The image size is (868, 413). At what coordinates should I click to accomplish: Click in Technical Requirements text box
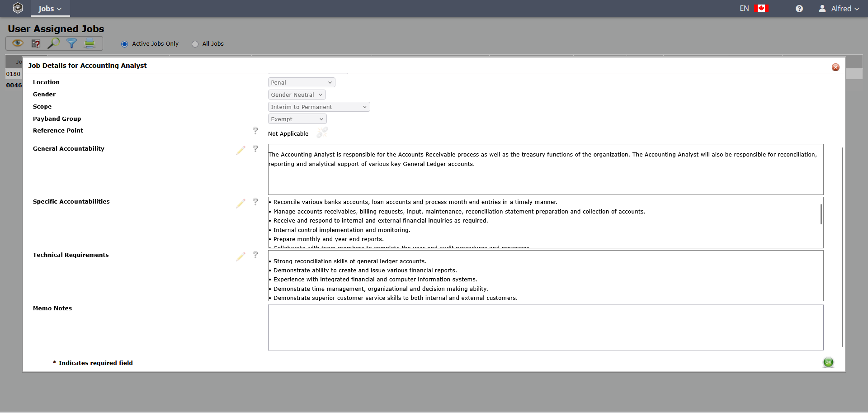coord(546,275)
